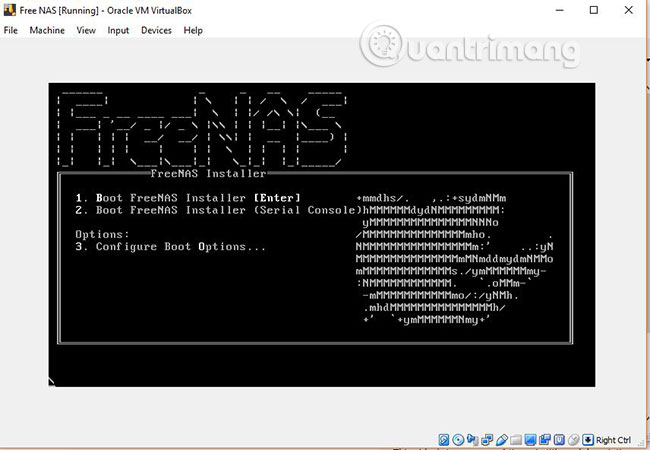This screenshot has height=450, width=650.
Task: Click "3. Configure Boot Options..." line
Action: [170, 247]
